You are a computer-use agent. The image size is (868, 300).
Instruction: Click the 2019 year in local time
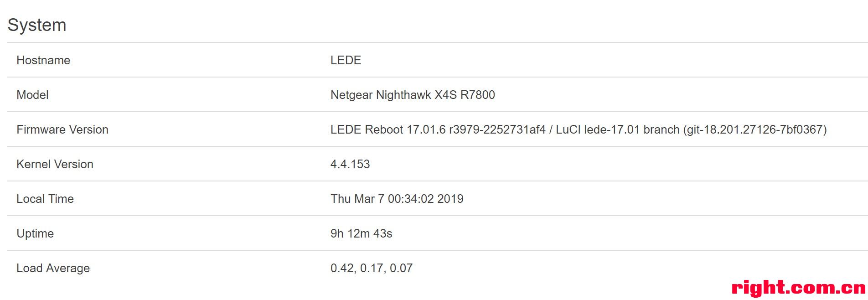point(450,199)
